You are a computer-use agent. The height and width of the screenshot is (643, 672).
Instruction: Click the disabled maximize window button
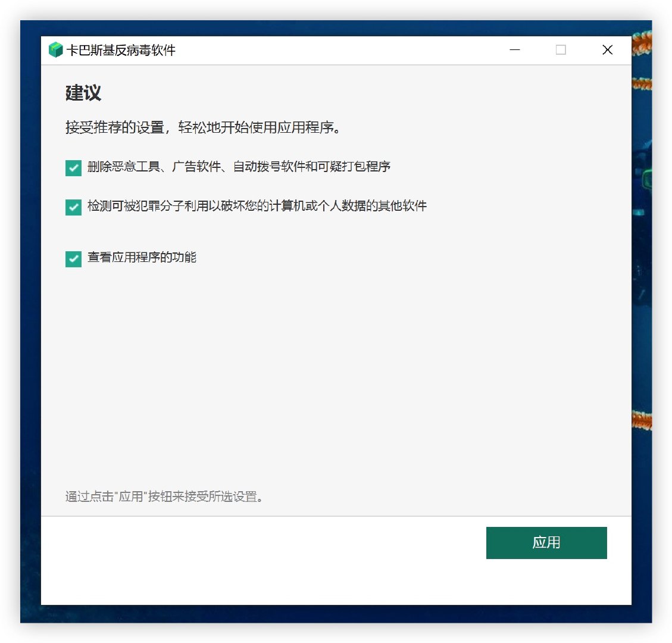[x=561, y=50]
